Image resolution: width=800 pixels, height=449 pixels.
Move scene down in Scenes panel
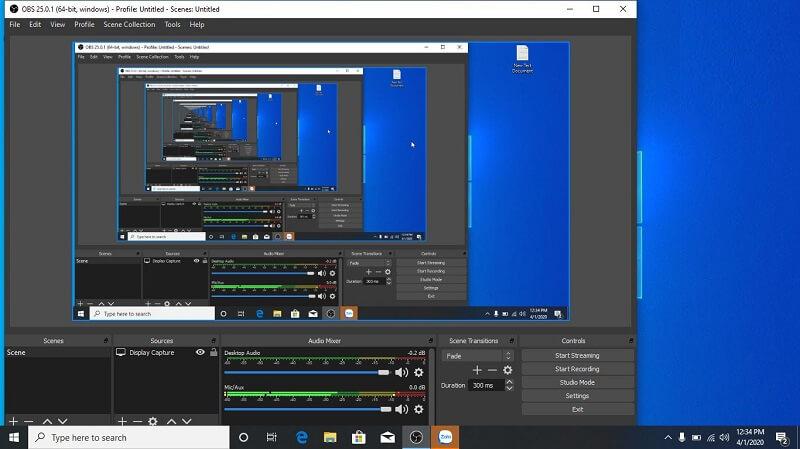click(x=63, y=421)
